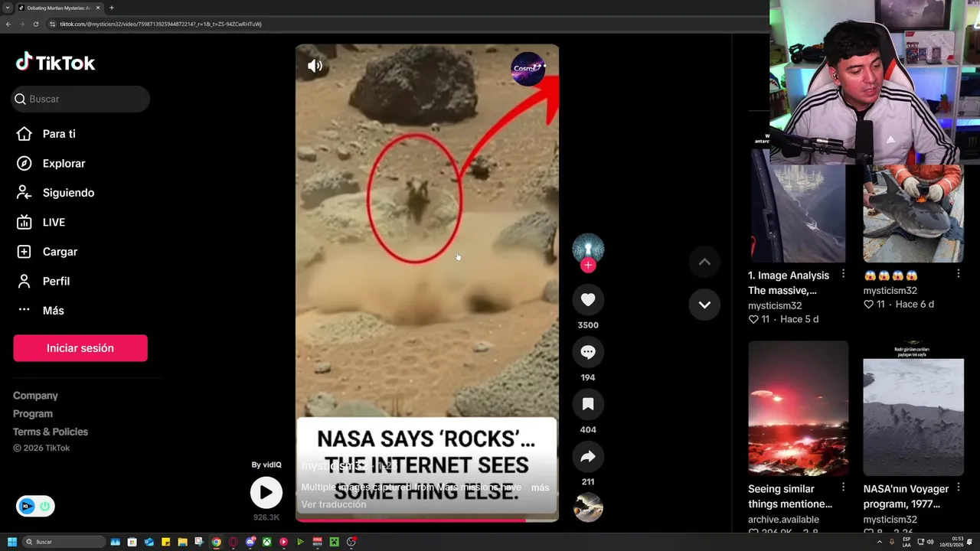Play the vidIQ audio preview button
Viewport: 980px width, 551px height.
266,492
